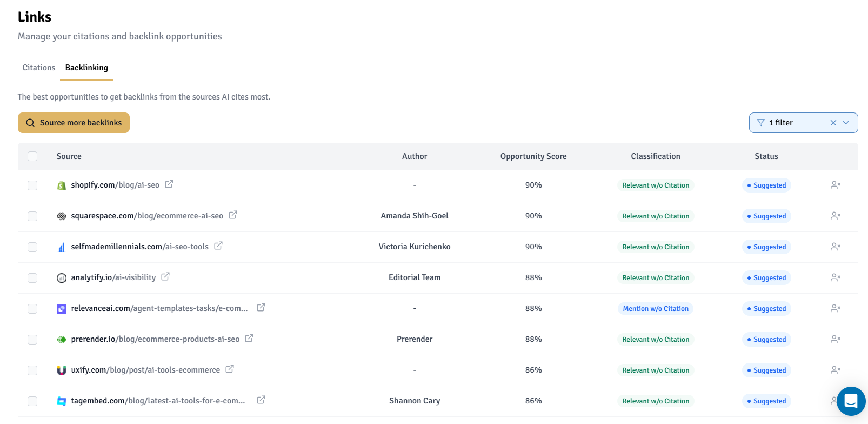Clear the active filter with X
The height and width of the screenshot is (424, 868).
pos(833,123)
